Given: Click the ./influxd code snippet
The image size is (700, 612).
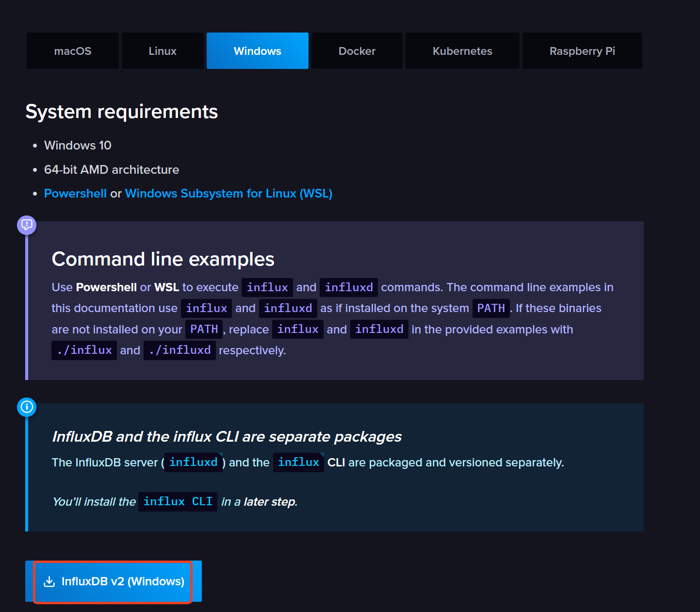Looking at the screenshot, I should [179, 350].
